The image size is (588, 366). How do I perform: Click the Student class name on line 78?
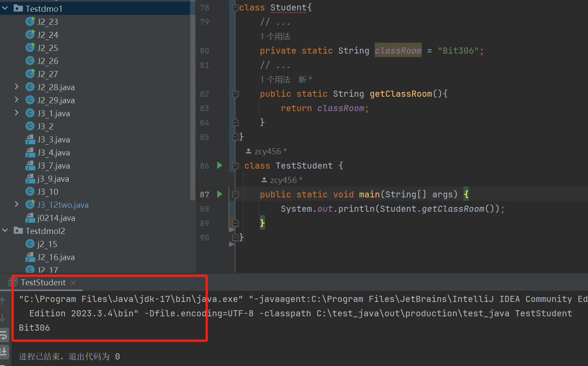289,8
